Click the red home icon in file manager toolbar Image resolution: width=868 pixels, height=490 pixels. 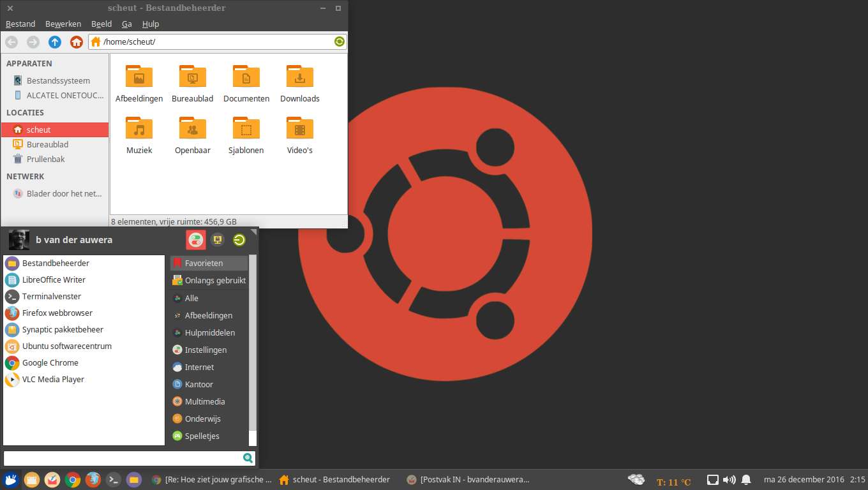click(77, 42)
